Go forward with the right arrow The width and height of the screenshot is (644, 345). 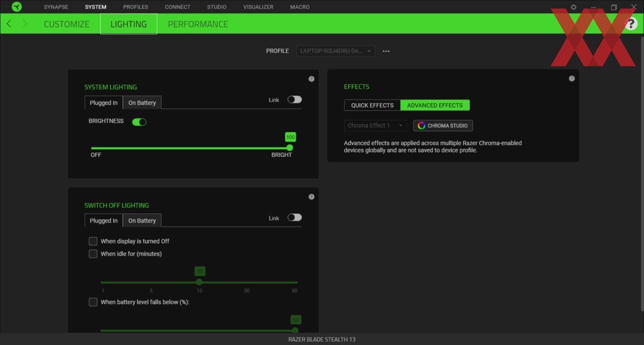[25, 24]
